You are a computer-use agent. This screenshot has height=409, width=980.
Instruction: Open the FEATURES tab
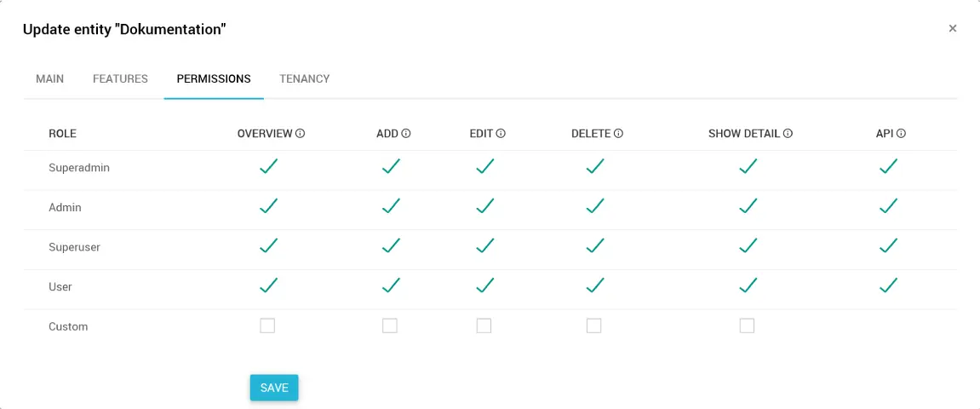coord(120,78)
